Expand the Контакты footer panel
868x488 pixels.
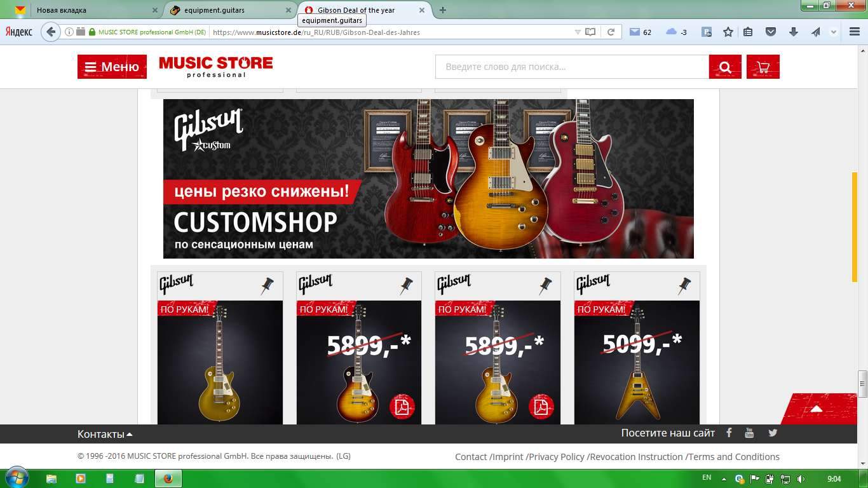[105, 434]
